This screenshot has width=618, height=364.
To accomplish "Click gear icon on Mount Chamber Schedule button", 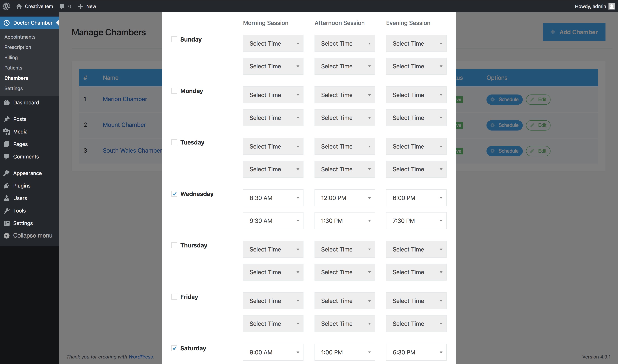I will [x=492, y=125].
